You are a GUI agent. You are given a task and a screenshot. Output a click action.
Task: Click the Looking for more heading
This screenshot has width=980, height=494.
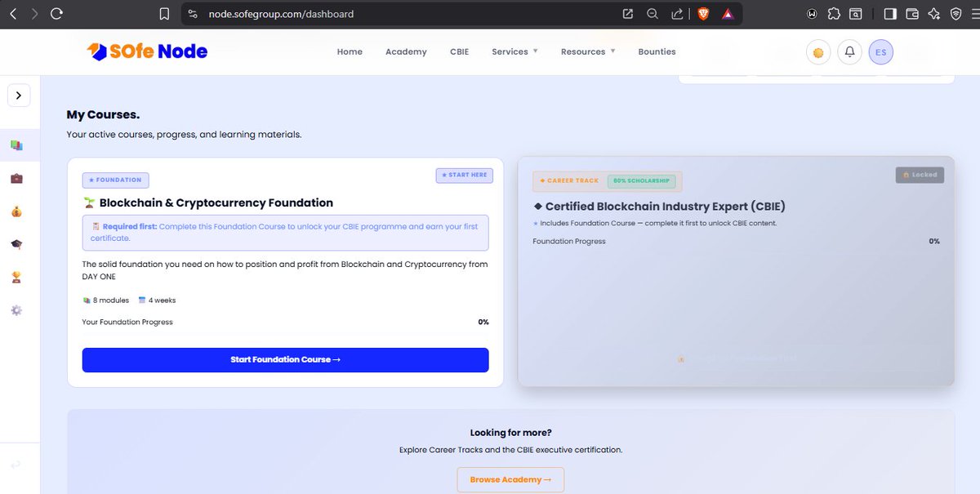coord(510,433)
